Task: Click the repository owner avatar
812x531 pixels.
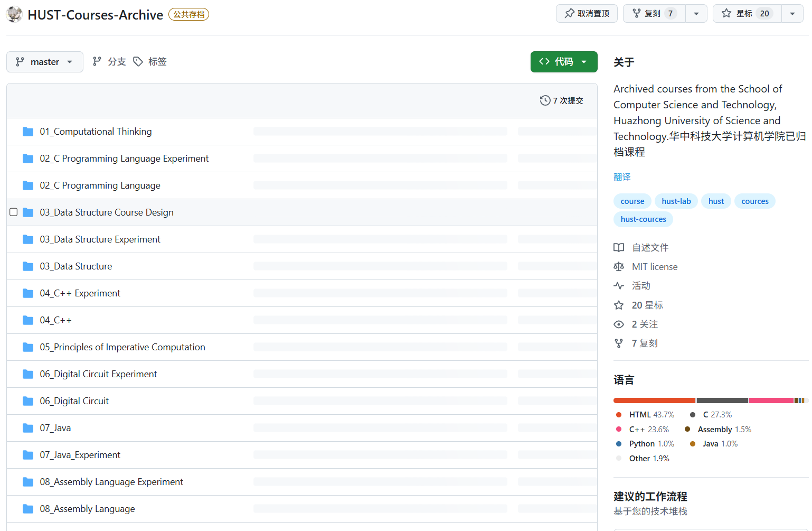Action: coord(14,14)
